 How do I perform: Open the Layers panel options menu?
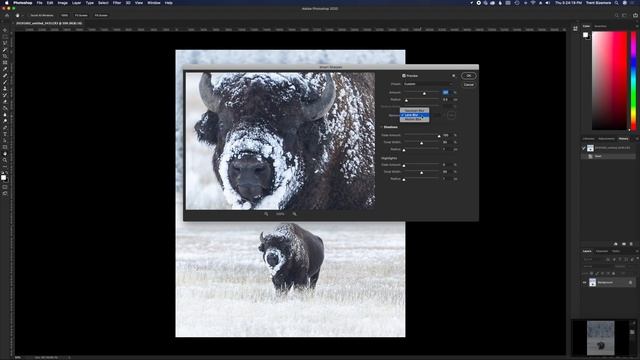coord(637,251)
